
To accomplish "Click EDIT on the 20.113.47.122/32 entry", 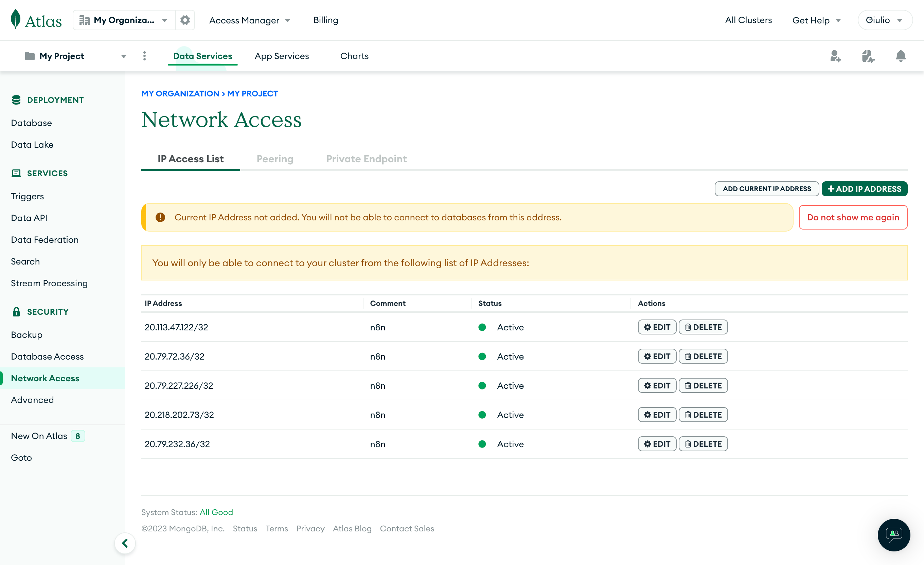I will tap(657, 327).
